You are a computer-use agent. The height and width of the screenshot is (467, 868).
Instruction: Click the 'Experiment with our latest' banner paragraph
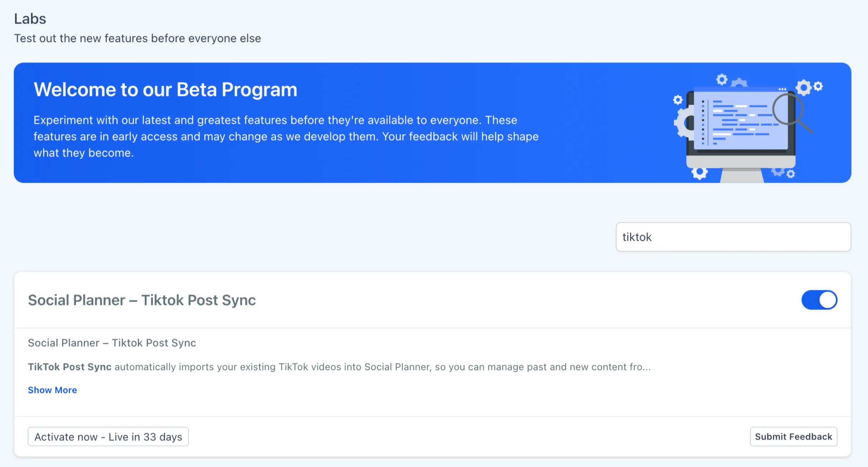point(286,136)
